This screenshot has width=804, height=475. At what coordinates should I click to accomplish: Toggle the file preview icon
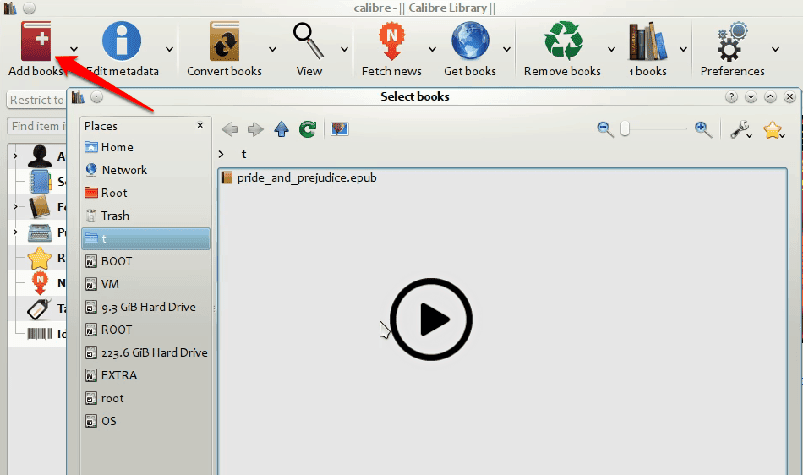[340, 129]
